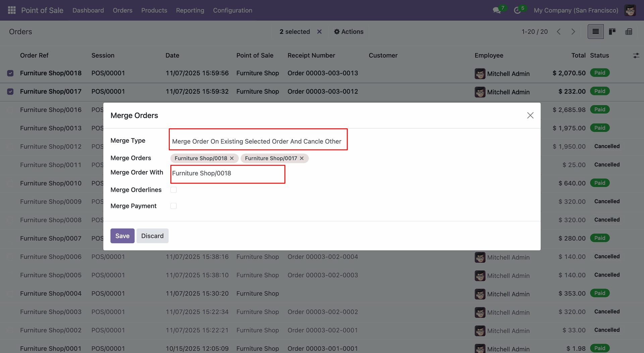Open optional columns adjust icon
The image size is (644, 353).
point(636,55)
